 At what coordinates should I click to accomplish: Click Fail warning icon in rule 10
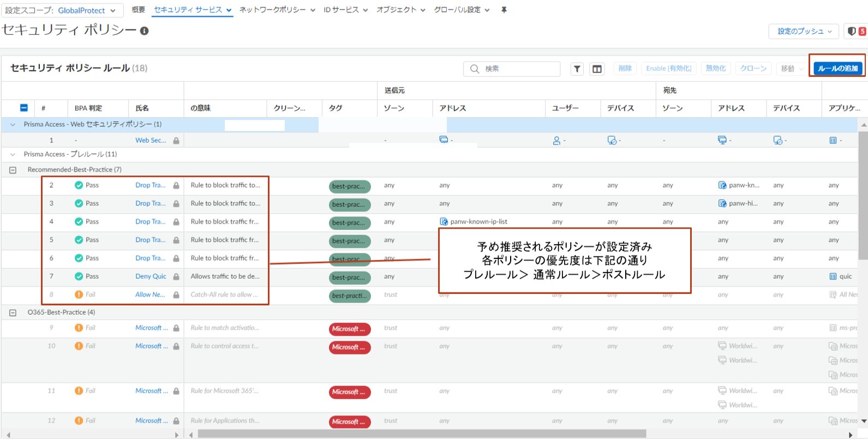click(79, 346)
